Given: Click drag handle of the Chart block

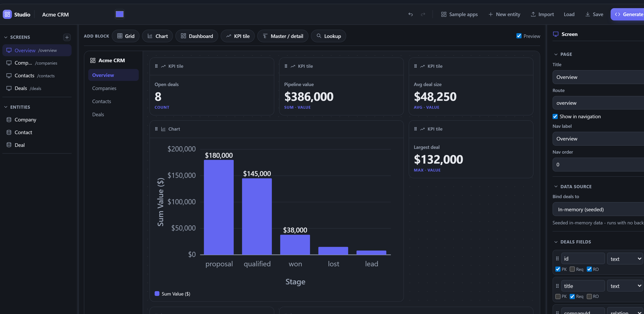Looking at the screenshot, I should click(156, 129).
